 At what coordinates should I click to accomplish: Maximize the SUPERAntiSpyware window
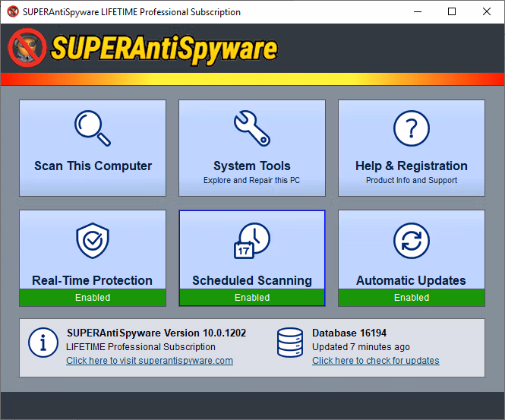tap(452, 11)
